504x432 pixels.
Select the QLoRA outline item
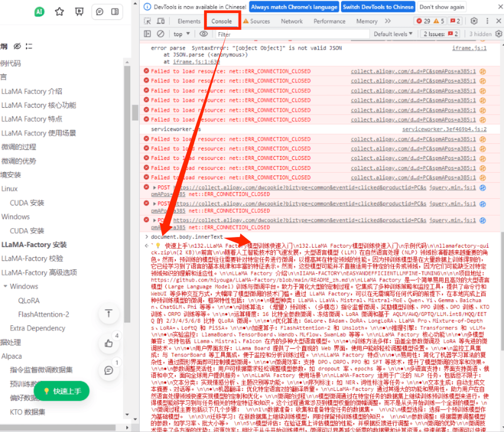pyautogui.click(x=29, y=301)
